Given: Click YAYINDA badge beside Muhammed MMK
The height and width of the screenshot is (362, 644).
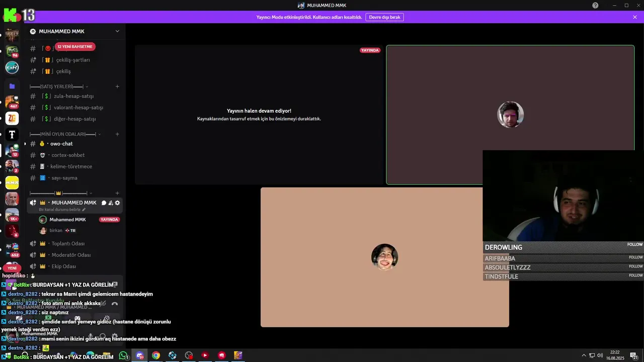Looking at the screenshot, I should (x=109, y=220).
